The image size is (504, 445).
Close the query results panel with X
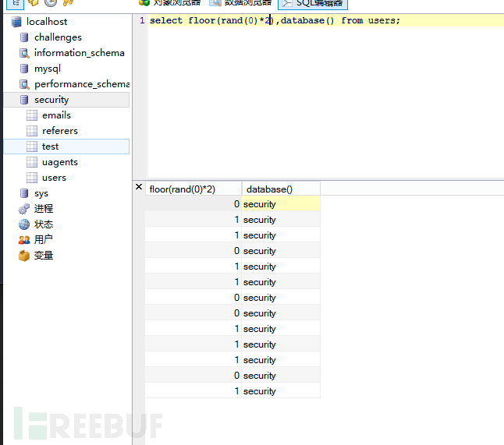coord(139,187)
